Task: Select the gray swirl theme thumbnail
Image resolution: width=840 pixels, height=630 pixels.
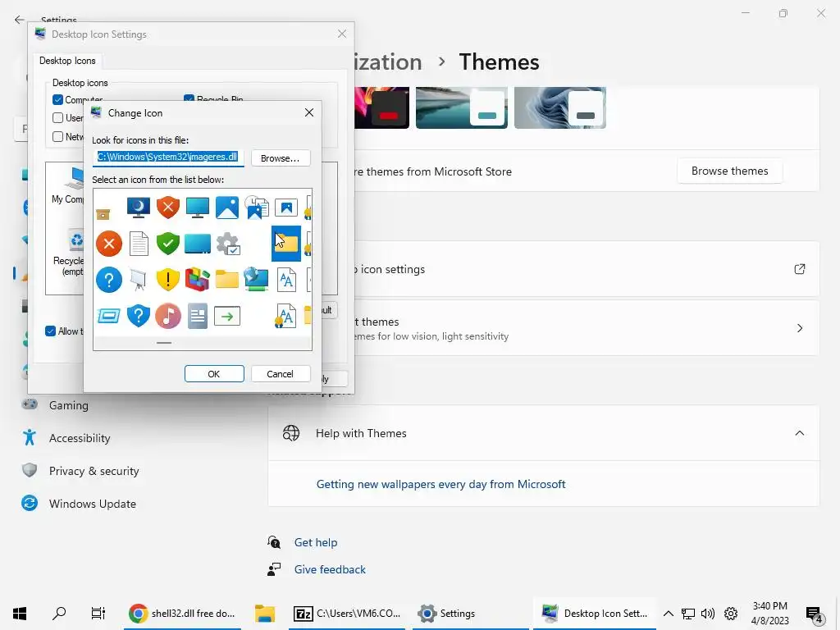Action: pos(559,107)
